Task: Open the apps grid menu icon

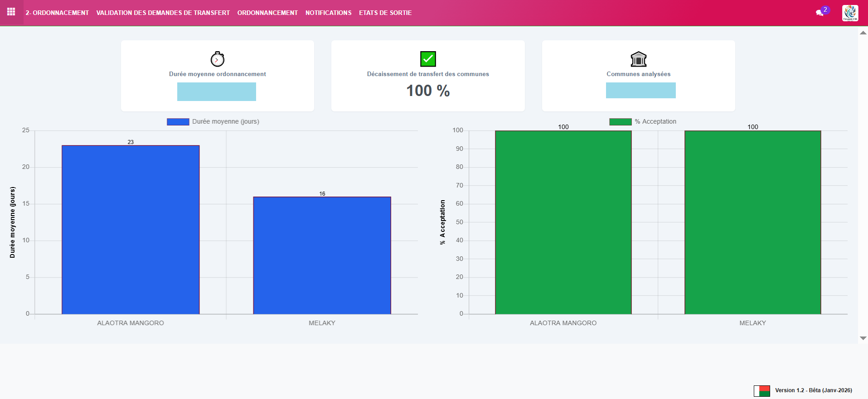Action: point(11,12)
